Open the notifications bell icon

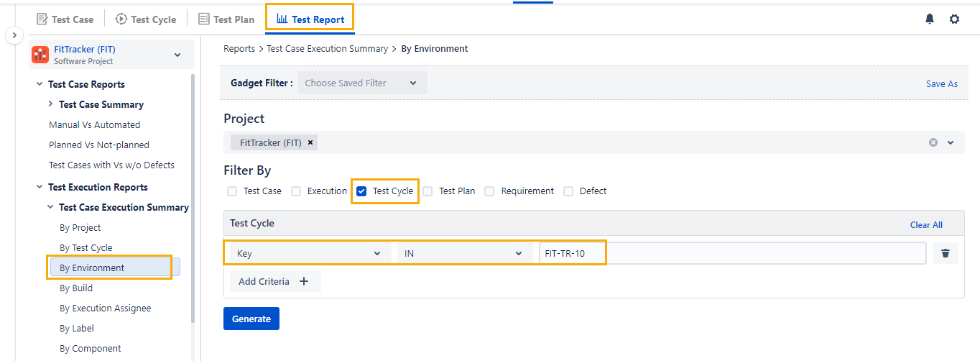click(930, 19)
